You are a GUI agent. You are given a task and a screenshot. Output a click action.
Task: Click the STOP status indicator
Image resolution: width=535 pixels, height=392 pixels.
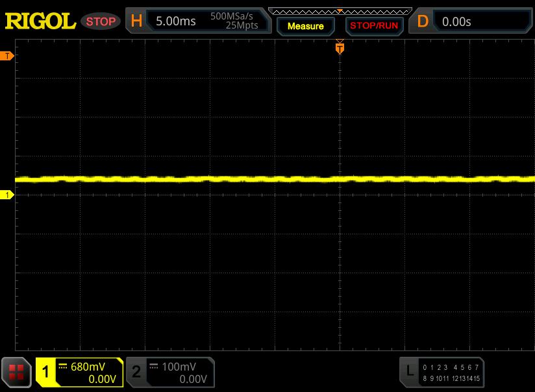coord(101,21)
